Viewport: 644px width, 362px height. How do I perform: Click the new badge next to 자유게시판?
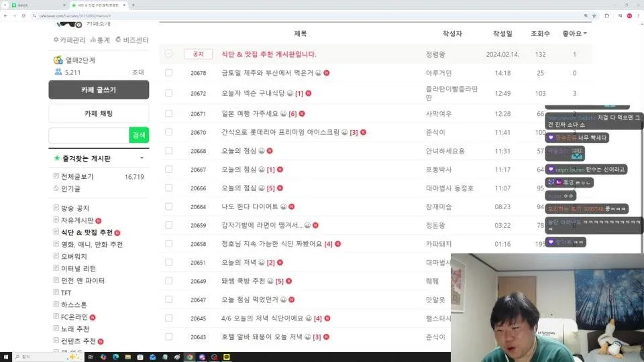(99, 221)
